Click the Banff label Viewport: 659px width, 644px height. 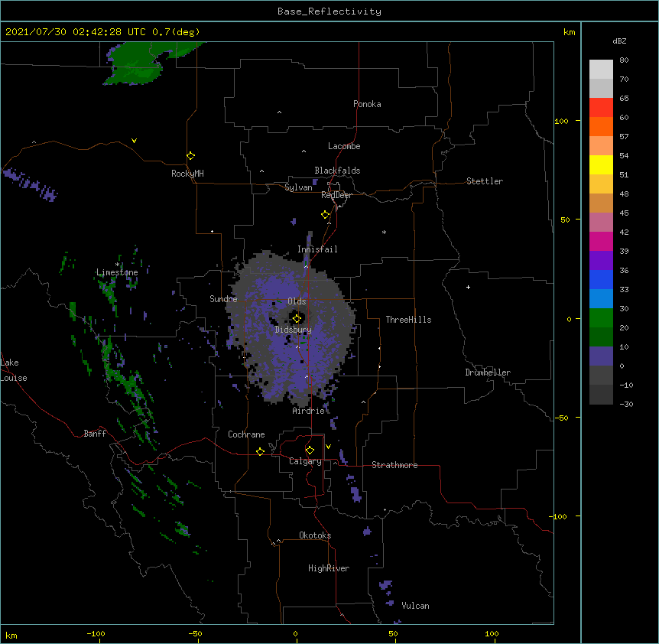(x=95, y=434)
